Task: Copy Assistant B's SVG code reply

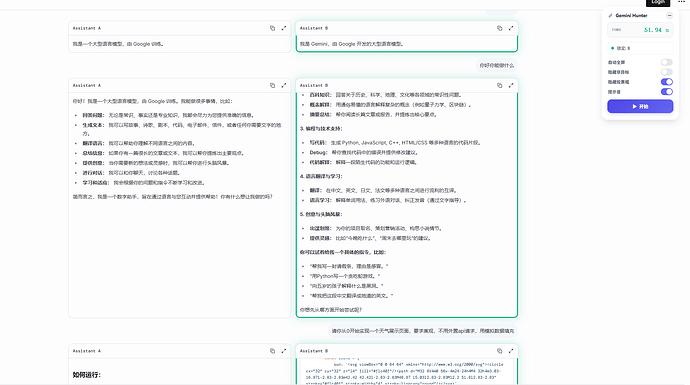Action: (x=499, y=351)
